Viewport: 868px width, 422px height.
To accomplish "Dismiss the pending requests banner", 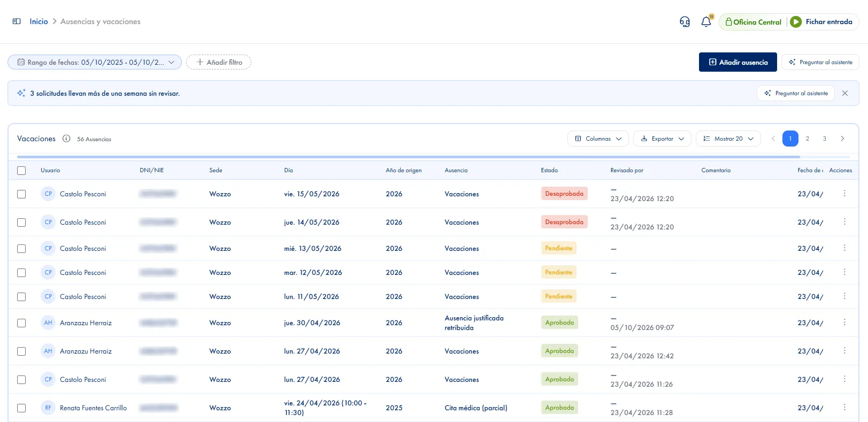I will click(845, 93).
